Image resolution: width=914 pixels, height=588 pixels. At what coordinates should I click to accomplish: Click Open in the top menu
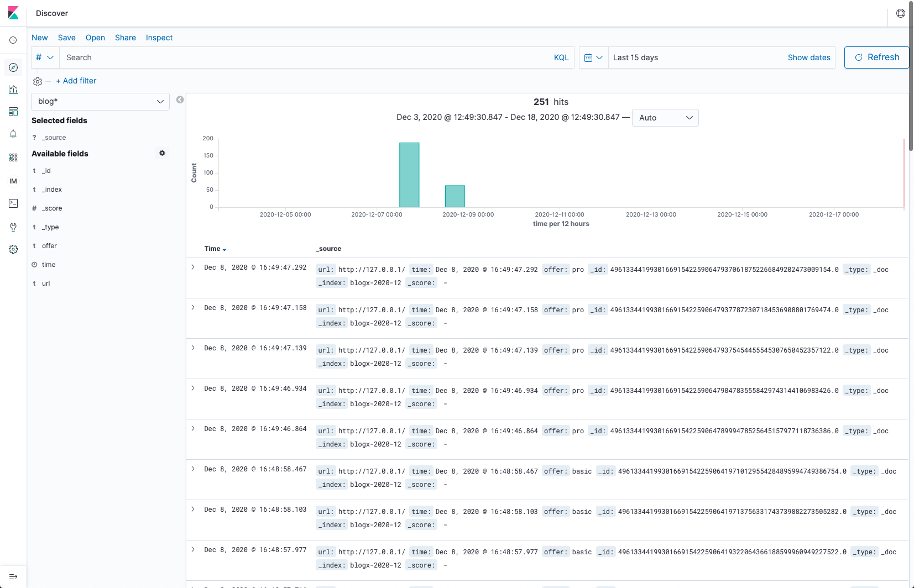coord(95,38)
